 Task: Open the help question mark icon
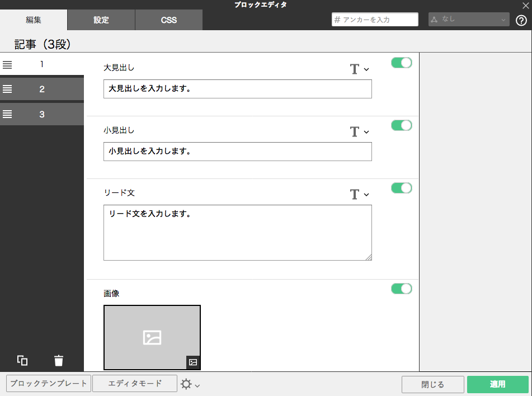pyautogui.click(x=521, y=20)
